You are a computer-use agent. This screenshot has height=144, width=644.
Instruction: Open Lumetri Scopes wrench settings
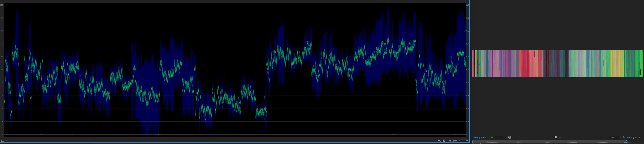point(439,141)
